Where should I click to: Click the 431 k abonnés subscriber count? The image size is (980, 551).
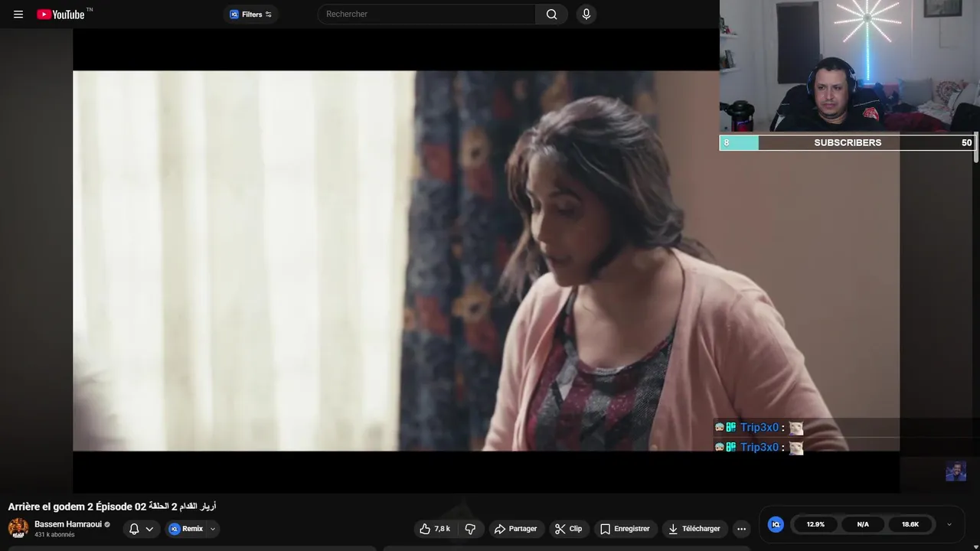[x=54, y=535]
